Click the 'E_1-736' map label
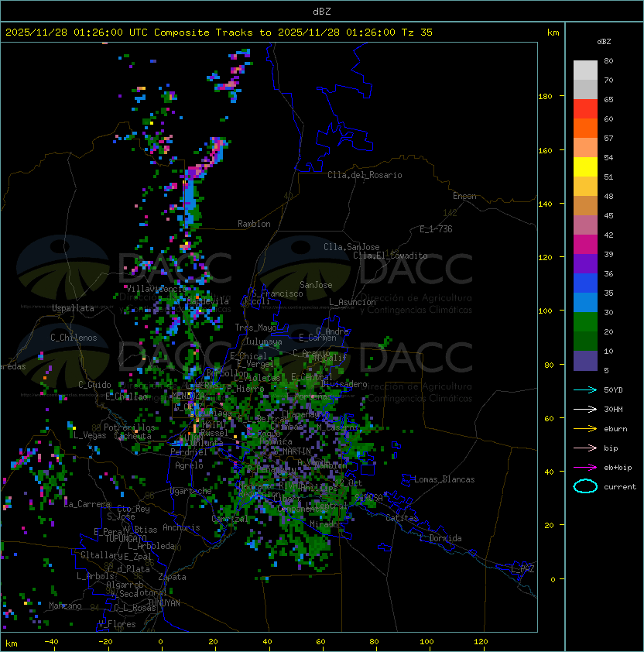The height and width of the screenshot is (652, 644). click(436, 229)
